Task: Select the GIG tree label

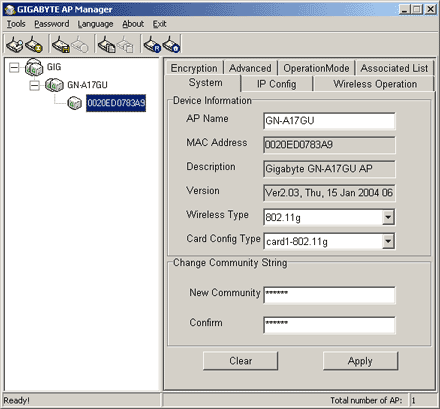Action: [54, 67]
